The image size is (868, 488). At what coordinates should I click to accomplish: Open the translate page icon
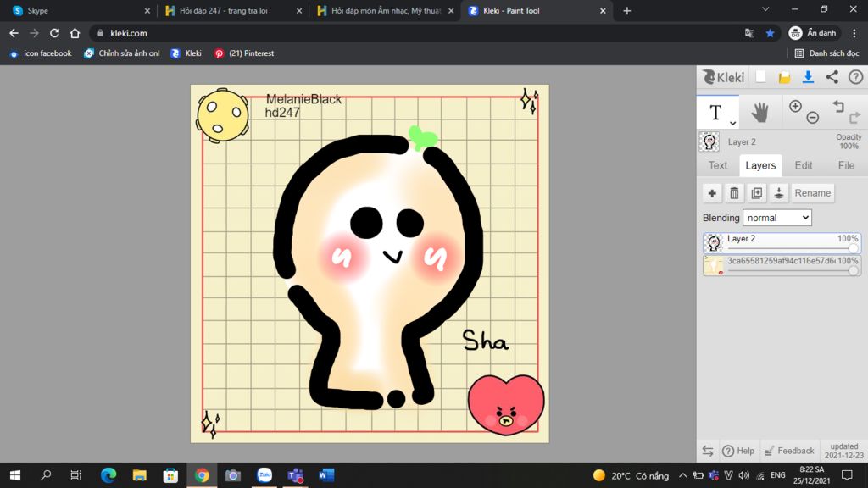click(x=749, y=33)
